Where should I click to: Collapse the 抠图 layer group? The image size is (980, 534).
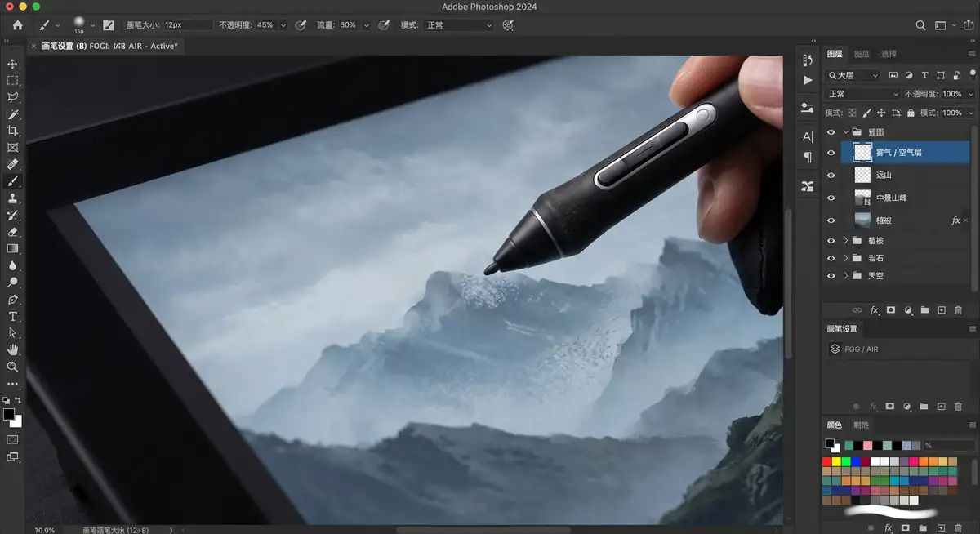[845, 131]
